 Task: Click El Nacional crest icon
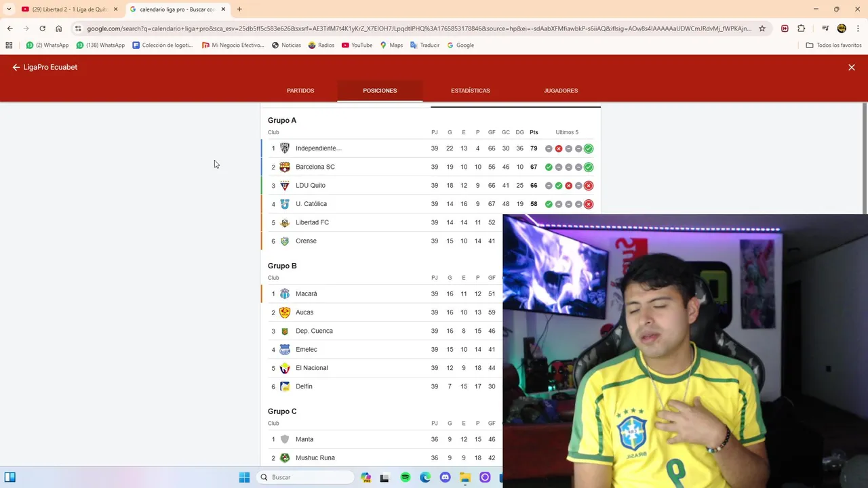click(x=285, y=368)
